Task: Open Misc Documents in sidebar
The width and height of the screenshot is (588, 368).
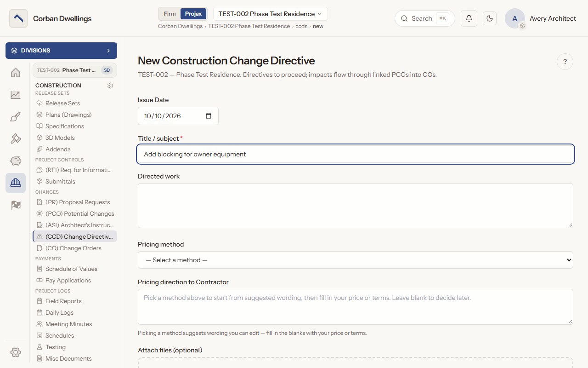Action: point(75,359)
